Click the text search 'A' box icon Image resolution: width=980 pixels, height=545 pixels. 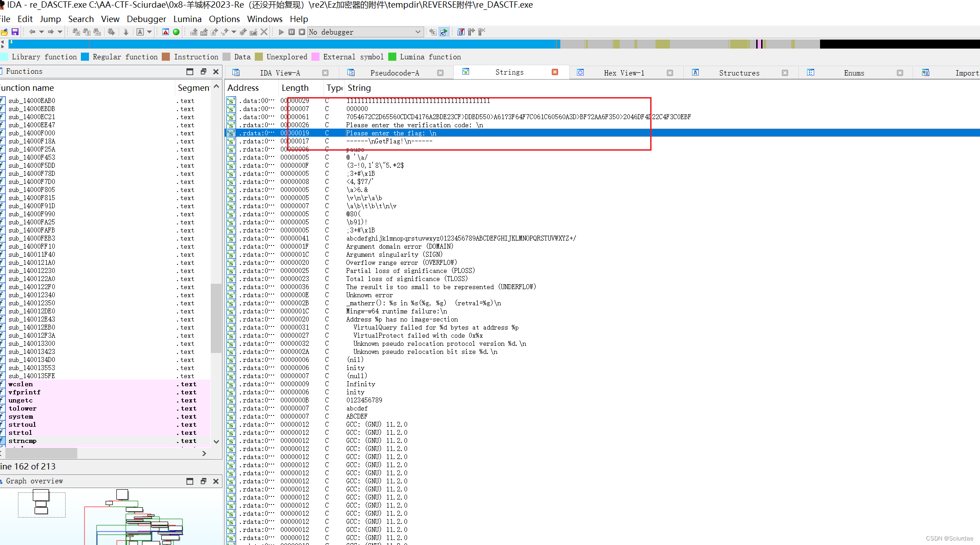coord(140,32)
